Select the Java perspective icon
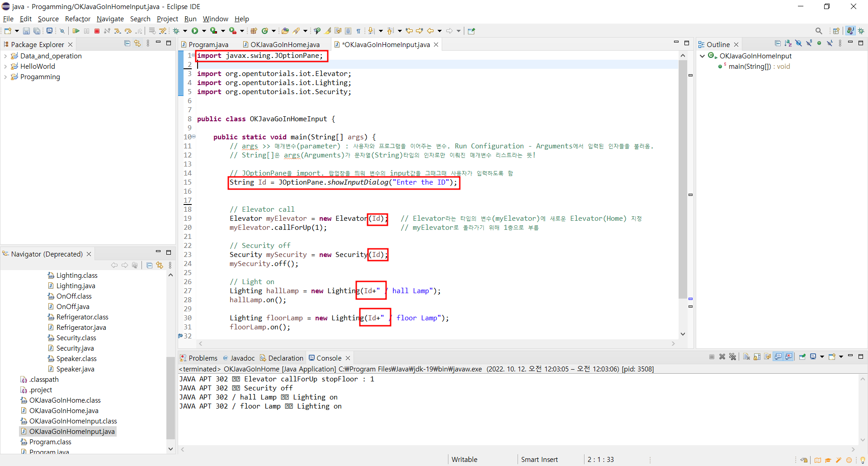Viewport: 868px width, 466px height. pyautogui.click(x=850, y=31)
